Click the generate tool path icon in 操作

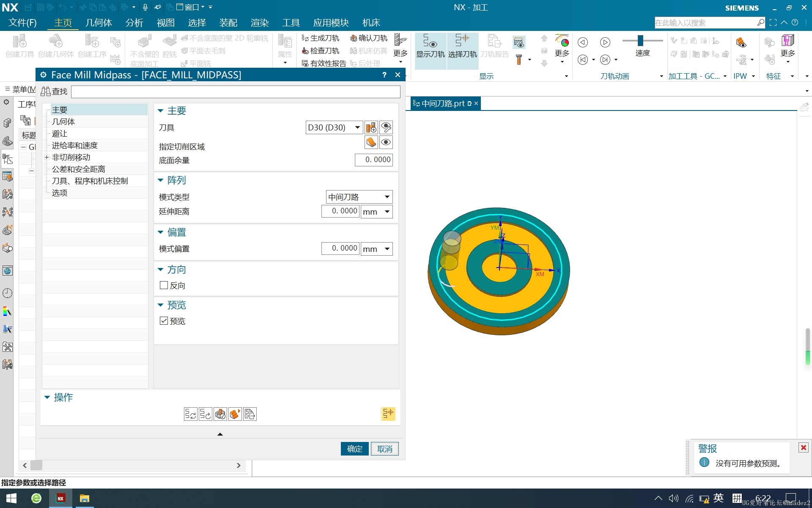191,414
